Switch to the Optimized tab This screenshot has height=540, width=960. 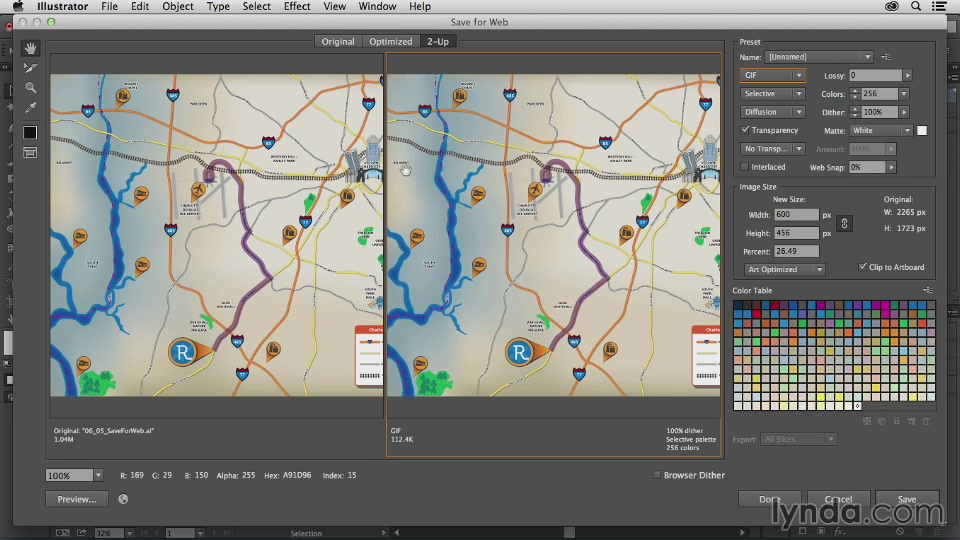point(391,42)
